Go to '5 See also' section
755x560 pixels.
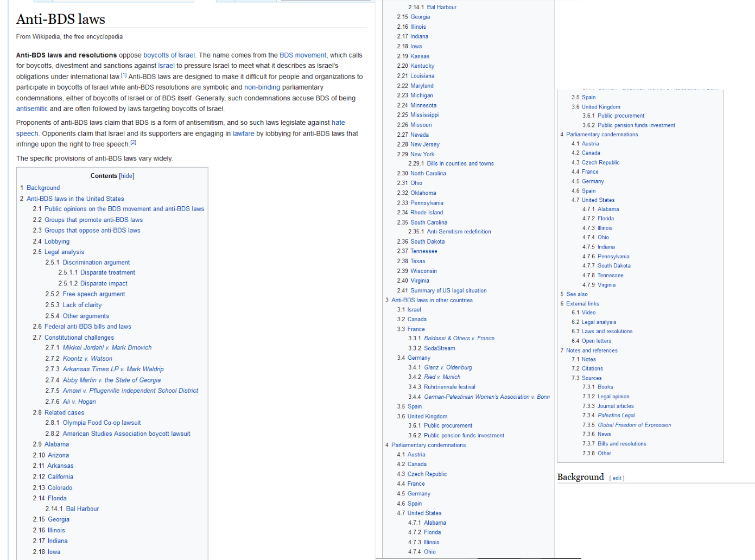coord(574,294)
